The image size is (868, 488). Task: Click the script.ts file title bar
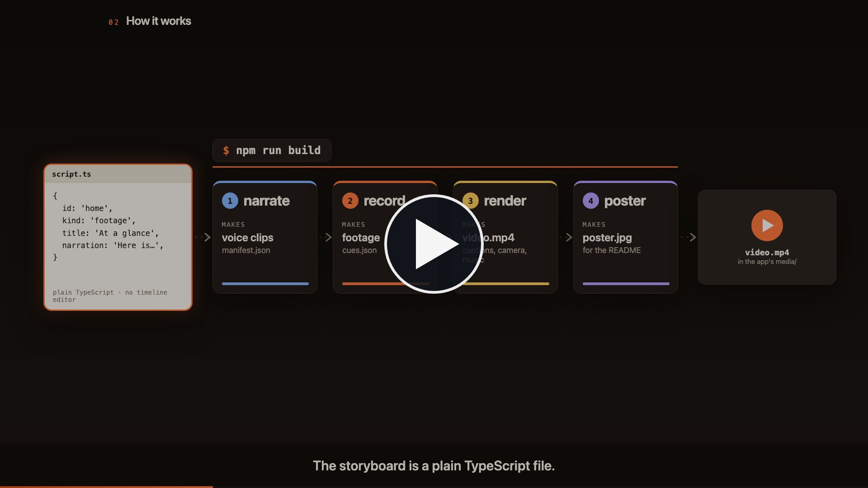tap(118, 174)
